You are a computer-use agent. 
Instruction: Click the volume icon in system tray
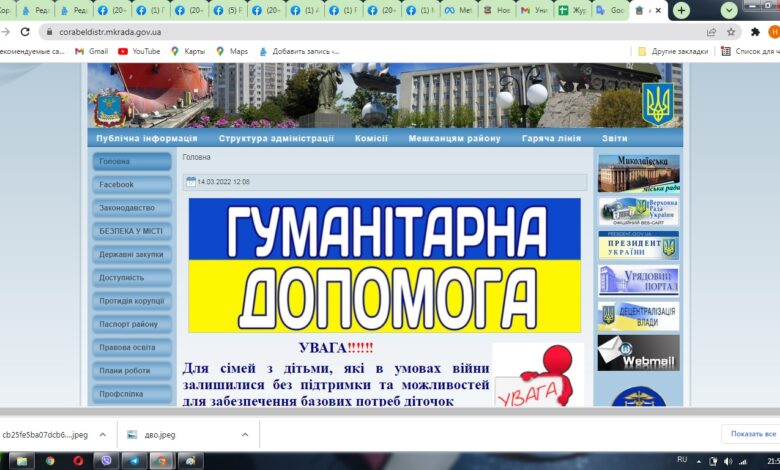728,461
